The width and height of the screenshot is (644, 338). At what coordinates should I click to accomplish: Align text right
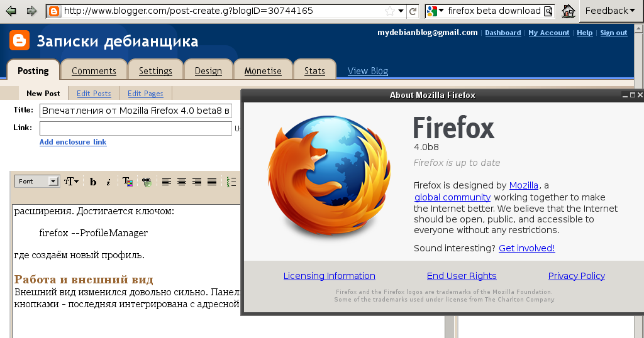[197, 182]
